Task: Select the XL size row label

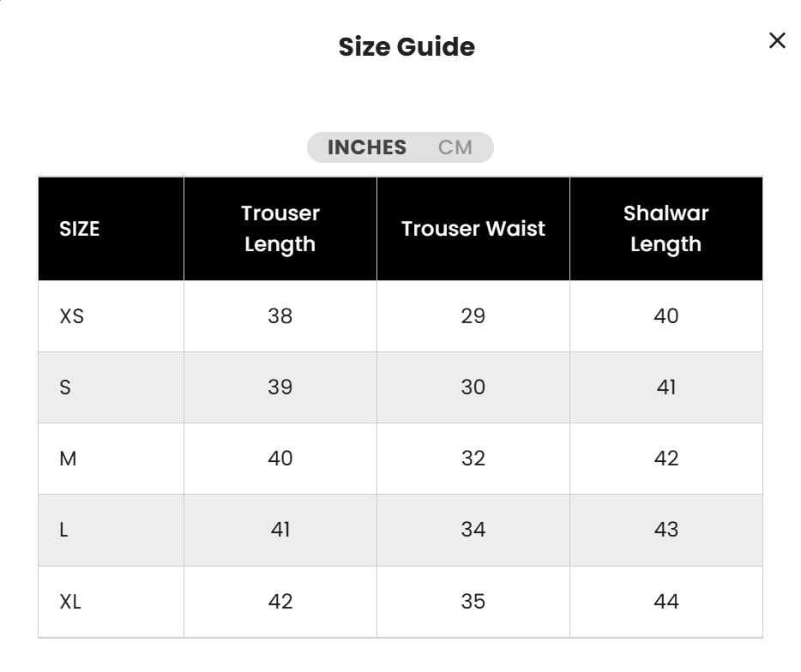Action: click(x=70, y=602)
